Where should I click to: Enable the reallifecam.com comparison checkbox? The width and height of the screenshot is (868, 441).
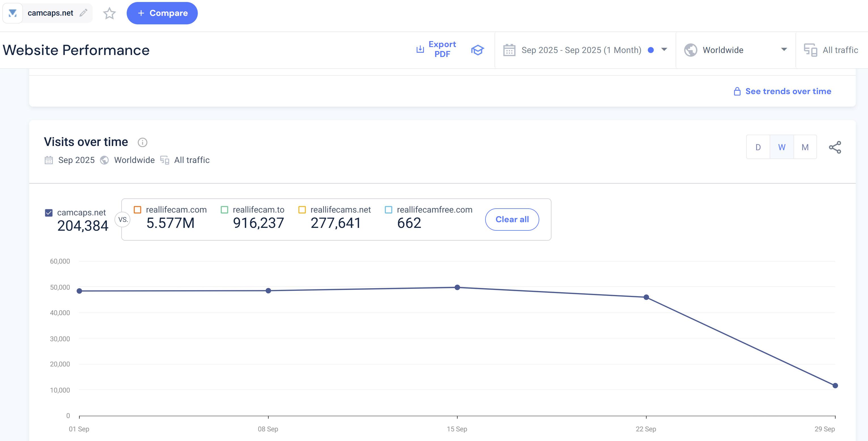pyautogui.click(x=137, y=209)
